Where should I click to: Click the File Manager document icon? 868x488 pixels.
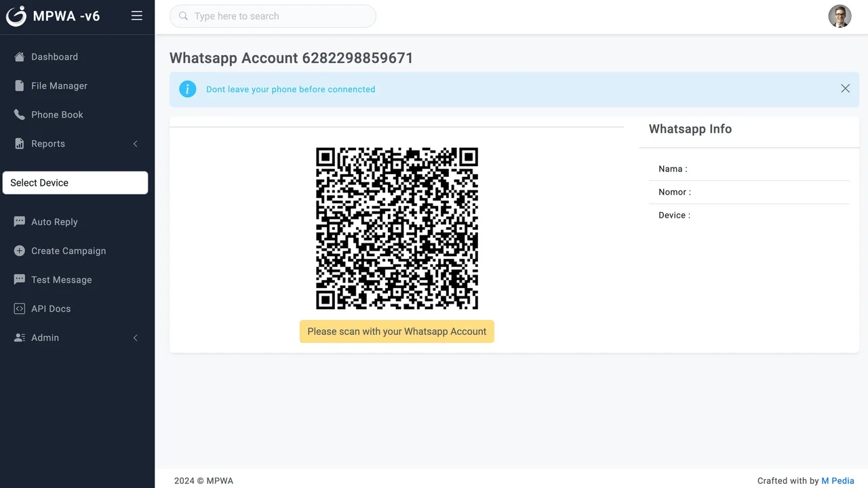[x=20, y=85]
